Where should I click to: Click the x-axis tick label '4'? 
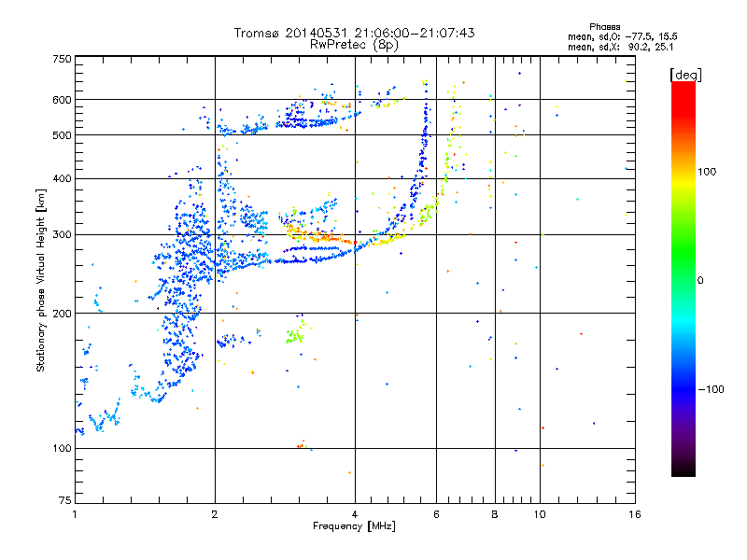[355, 514]
